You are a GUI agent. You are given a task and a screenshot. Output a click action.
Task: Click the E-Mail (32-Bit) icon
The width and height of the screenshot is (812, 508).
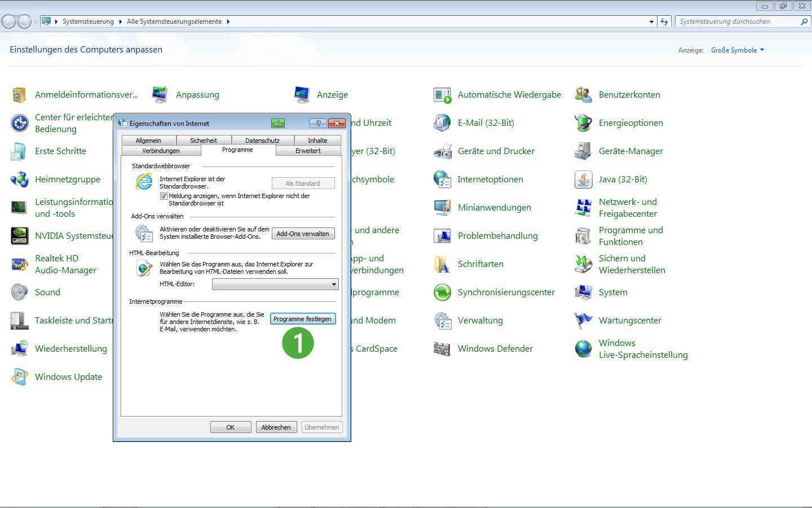(x=442, y=123)
